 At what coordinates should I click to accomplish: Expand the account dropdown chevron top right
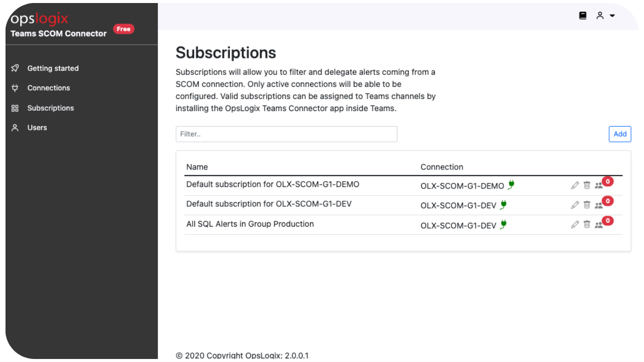[612, 16]
